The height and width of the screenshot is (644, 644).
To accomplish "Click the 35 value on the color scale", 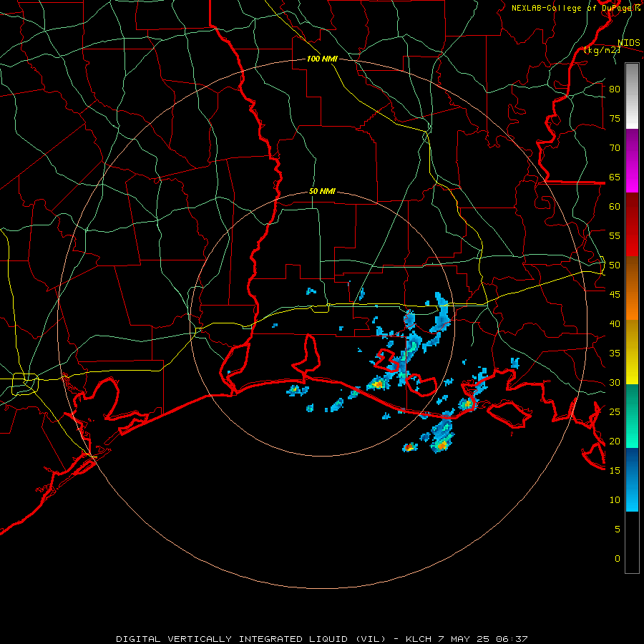I will (x=615, y=353).
